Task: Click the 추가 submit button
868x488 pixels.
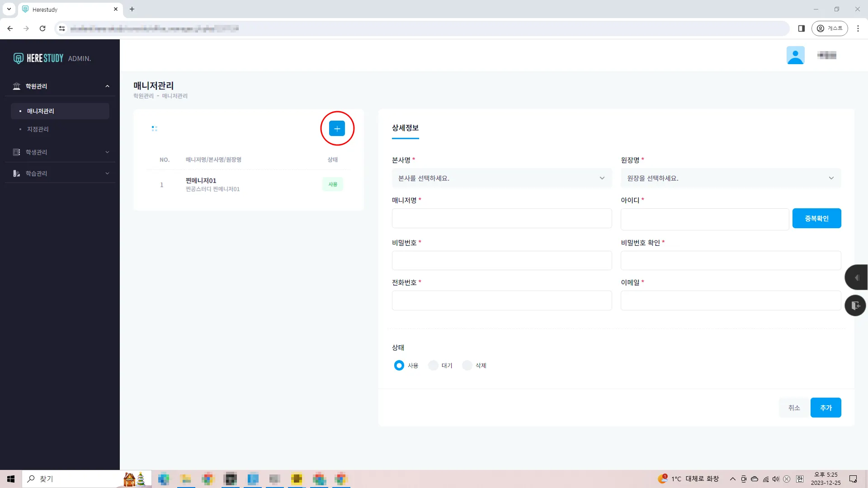Action: pyautogui.click(x=826, y=408)
